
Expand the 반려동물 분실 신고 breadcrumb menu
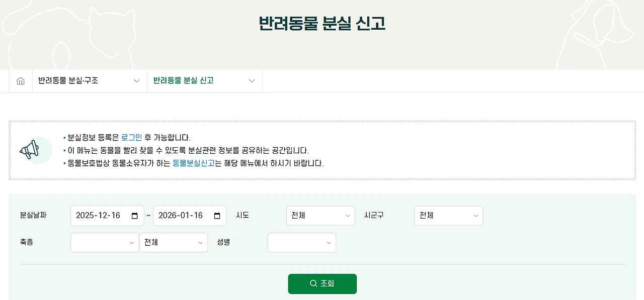(x=251, y=80)
